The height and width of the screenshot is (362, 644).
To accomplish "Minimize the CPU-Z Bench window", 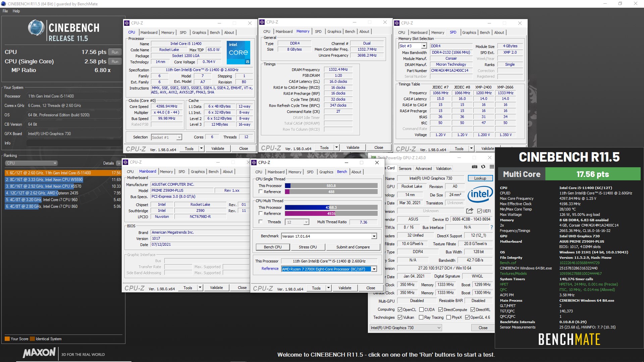I will [346, 163].
